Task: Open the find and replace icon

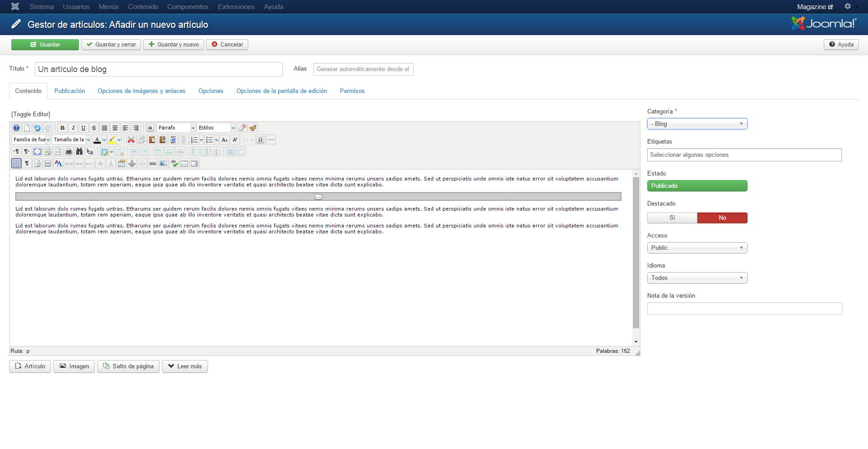Action: (90, 151)
